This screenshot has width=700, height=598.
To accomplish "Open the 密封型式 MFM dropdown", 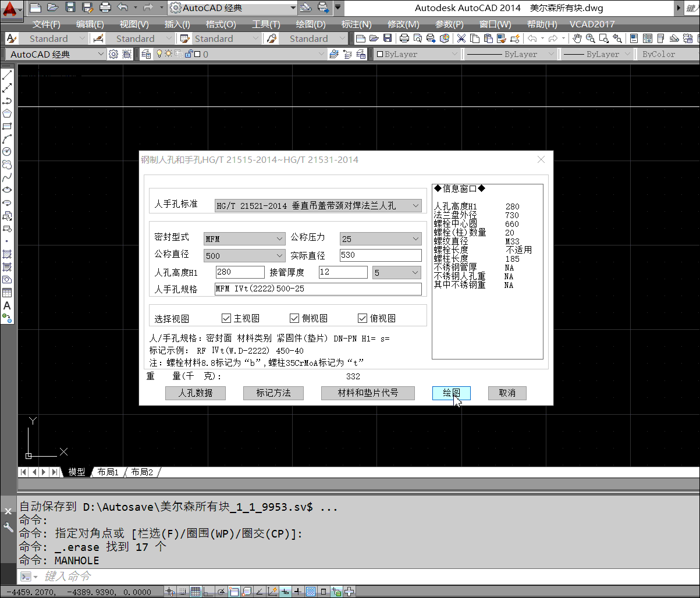I will tap(244, 239).
